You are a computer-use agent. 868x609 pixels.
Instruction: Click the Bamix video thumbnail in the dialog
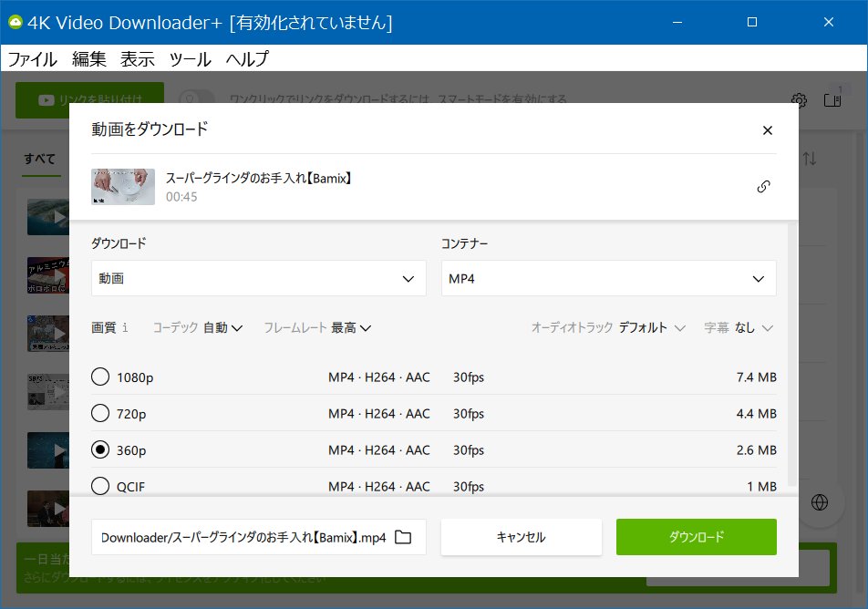[x=123, y=186]
